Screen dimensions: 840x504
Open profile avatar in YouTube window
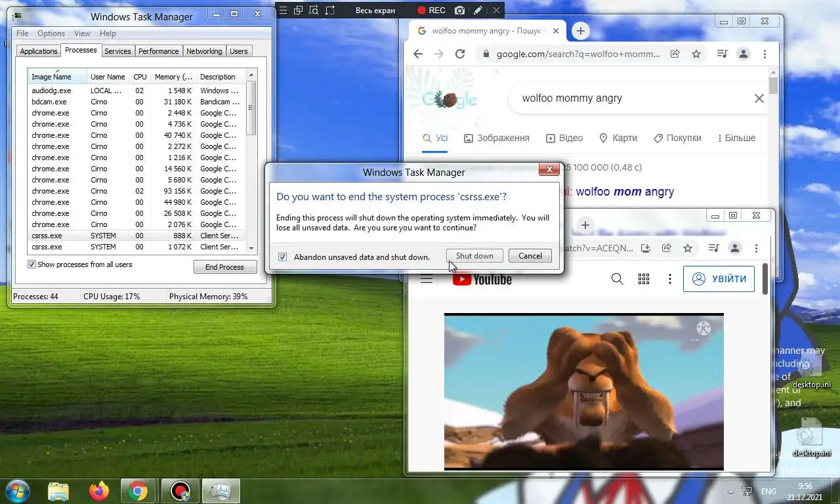735,248
